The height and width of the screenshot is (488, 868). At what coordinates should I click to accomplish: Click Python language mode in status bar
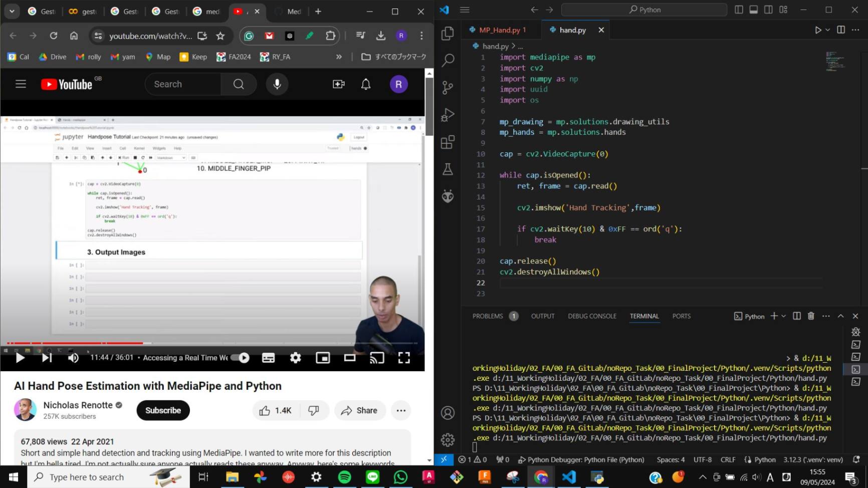pos(765,459)
